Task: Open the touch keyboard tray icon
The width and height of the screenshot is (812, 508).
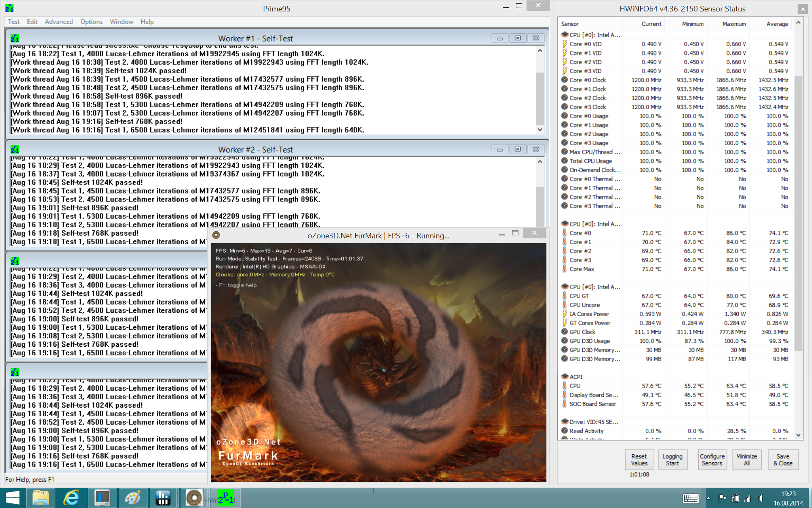Action: pos(691,498)
